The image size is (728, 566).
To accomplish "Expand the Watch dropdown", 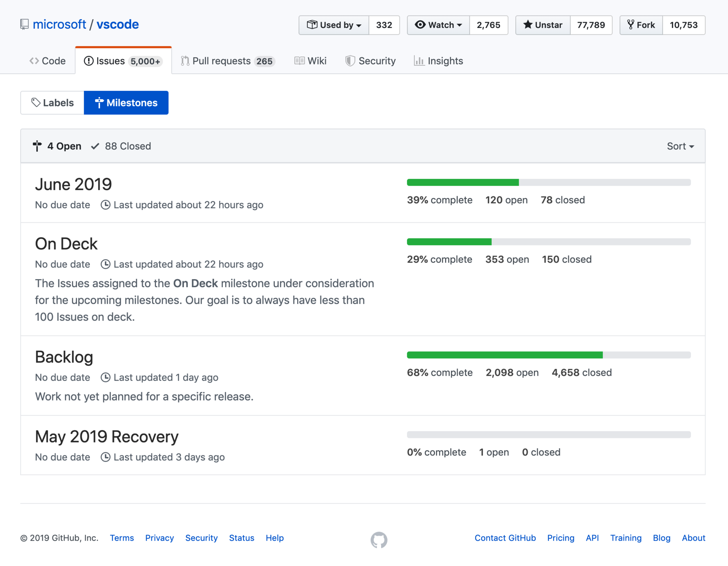I will point(438,25).
